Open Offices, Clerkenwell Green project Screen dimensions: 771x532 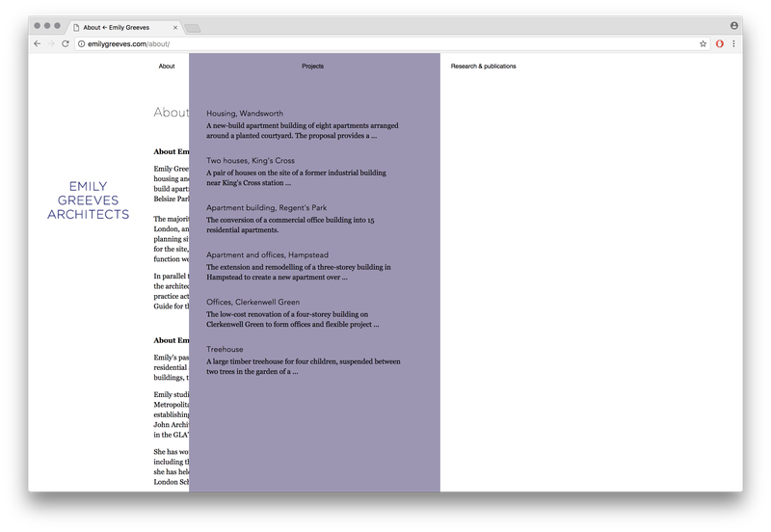click(x=253, y=302)
